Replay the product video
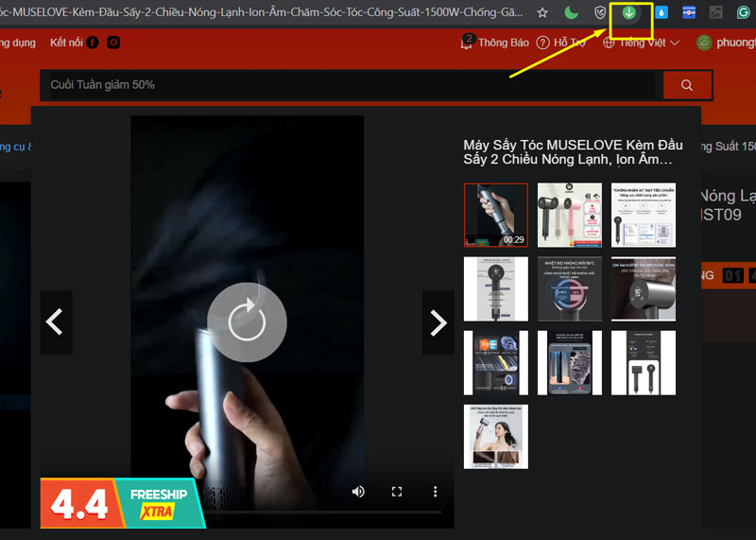 click(x=247, y=322)
